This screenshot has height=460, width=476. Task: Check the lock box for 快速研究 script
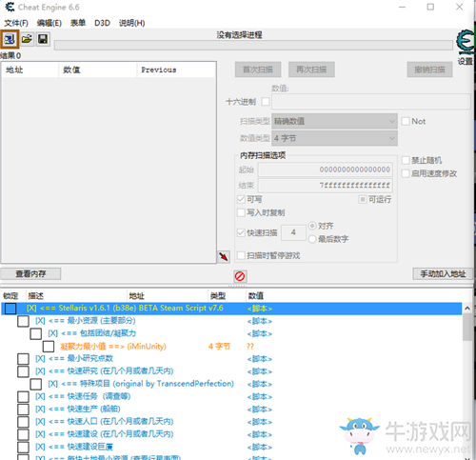[23, 371]
